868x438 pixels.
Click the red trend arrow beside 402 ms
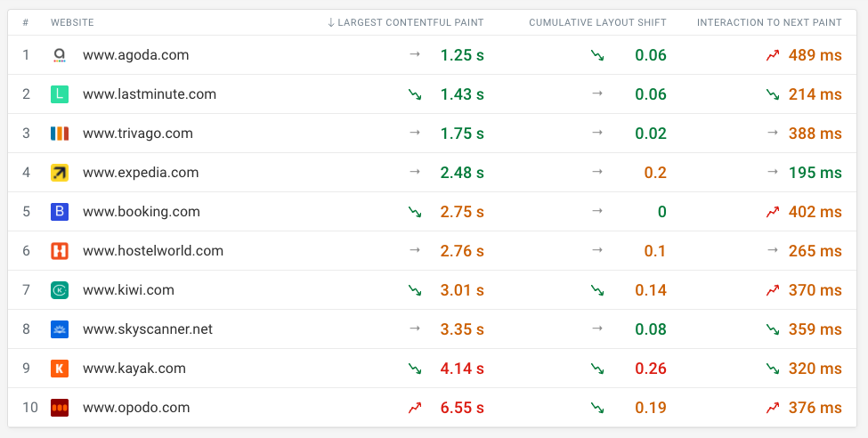tap(772, 212)
